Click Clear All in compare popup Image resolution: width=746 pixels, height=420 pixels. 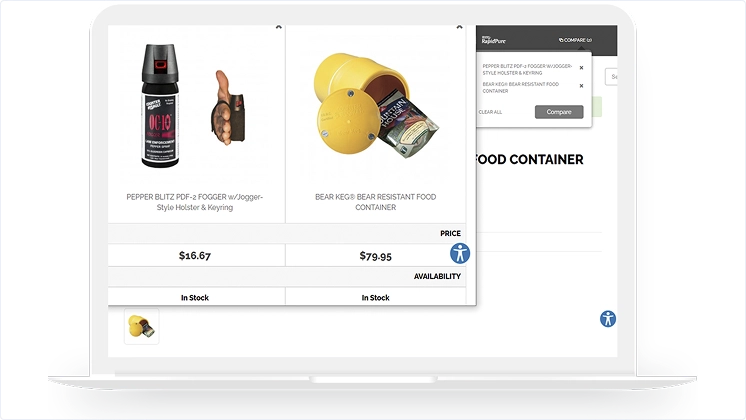pos(490,112)
